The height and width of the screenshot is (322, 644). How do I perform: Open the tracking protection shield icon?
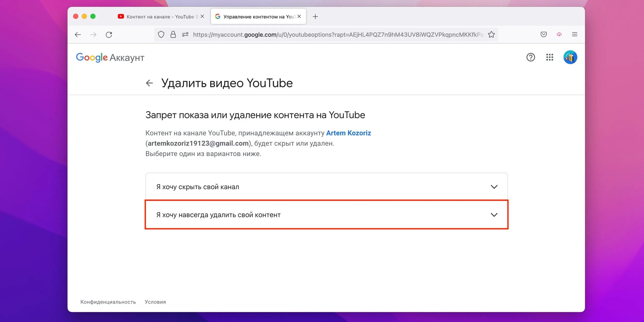click(x=161, y=35)
